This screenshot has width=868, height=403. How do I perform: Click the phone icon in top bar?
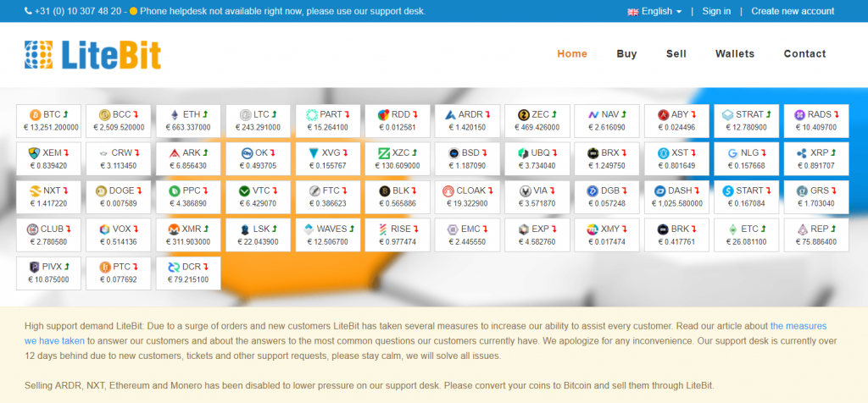click(28, 10)
